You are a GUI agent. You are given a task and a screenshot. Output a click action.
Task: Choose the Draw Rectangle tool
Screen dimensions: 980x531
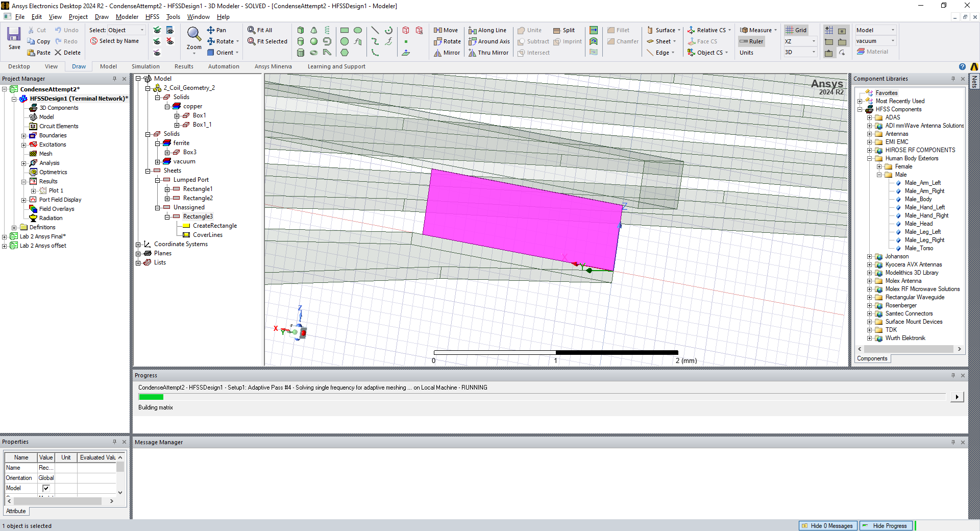pyautogui.click(x=345, y=30)
